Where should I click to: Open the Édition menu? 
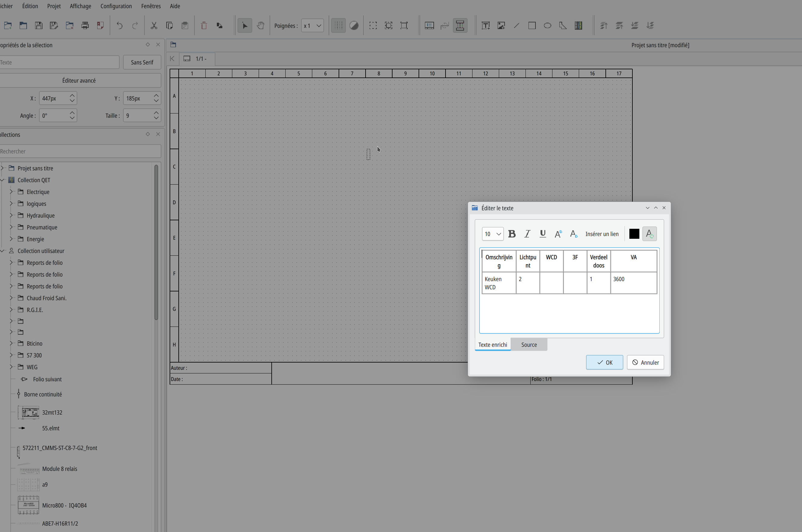(x=30, y=6)
